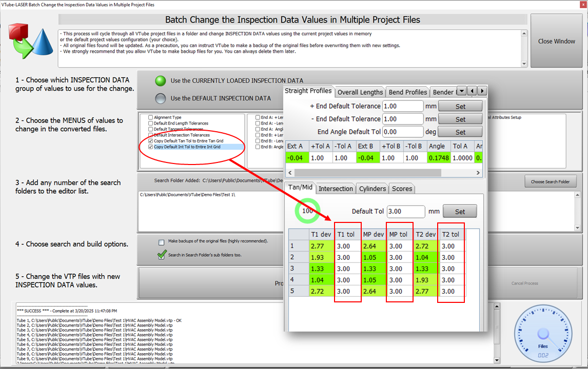Click row 3 T1 tol cell 3.00
Image resolution: width=588 pixels, height=369 pixels.
click(348, 269)
